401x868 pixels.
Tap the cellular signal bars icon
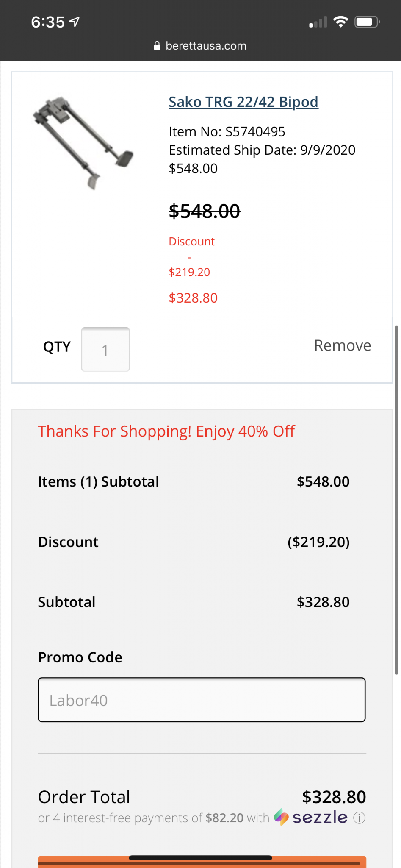point(318,22)
